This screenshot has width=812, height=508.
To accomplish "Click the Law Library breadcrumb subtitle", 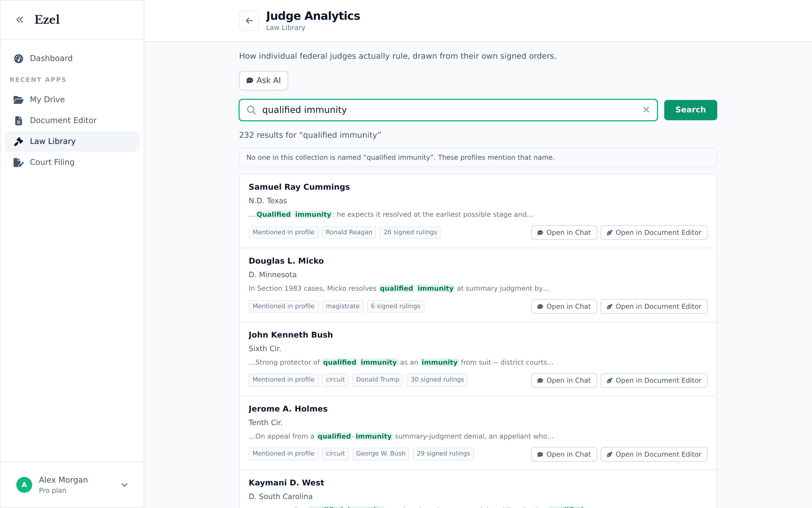I will point(286,28).
